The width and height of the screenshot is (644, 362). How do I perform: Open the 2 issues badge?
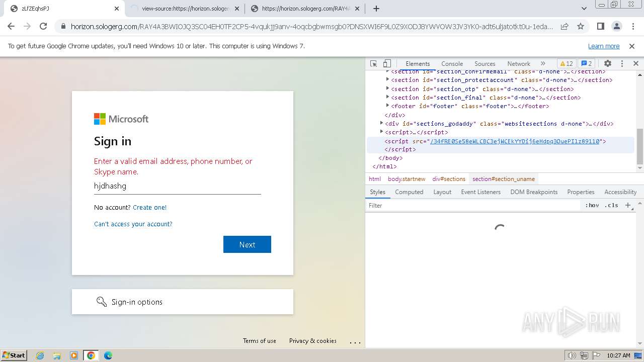(x=586, y=64)
